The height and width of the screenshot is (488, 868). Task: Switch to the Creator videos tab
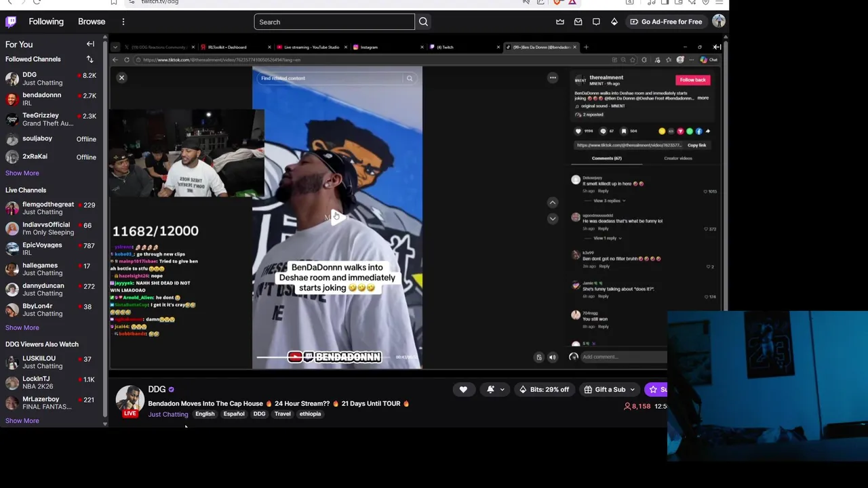[x=678, y=159]
